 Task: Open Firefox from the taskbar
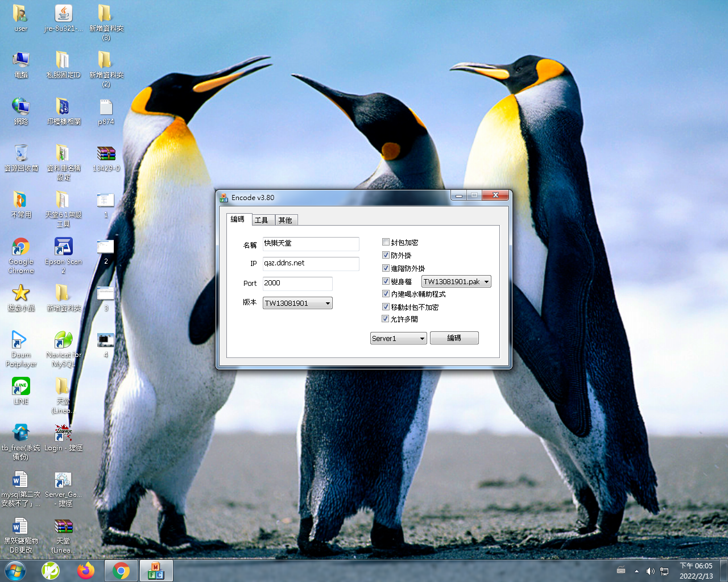tap(86, 570)
